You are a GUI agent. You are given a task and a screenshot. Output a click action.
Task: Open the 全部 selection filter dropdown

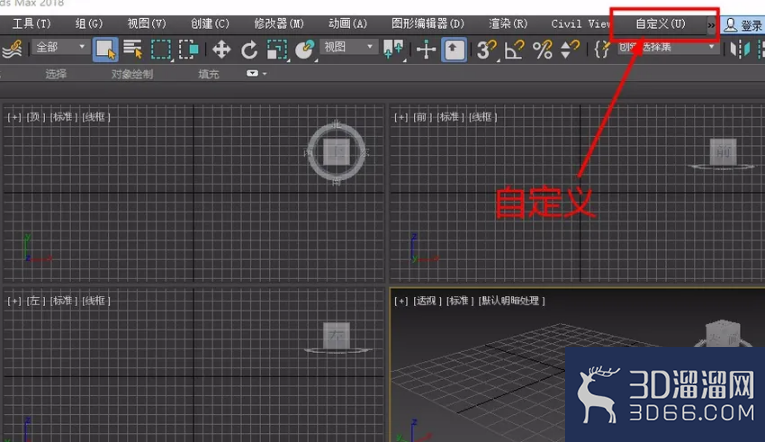[60, 47]
